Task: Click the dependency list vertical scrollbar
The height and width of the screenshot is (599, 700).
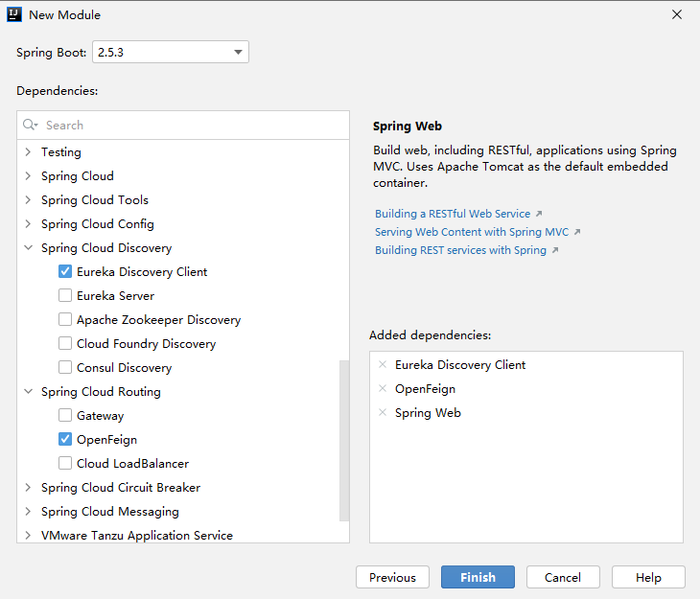Action: tap(343, 441)
